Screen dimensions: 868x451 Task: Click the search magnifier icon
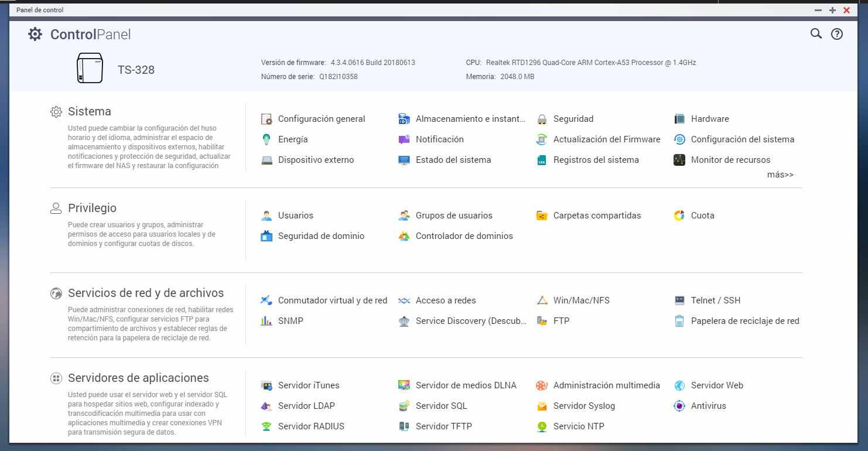816,34
